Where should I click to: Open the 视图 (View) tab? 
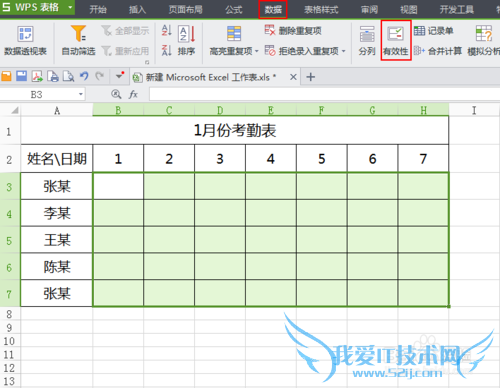point(409,9)
